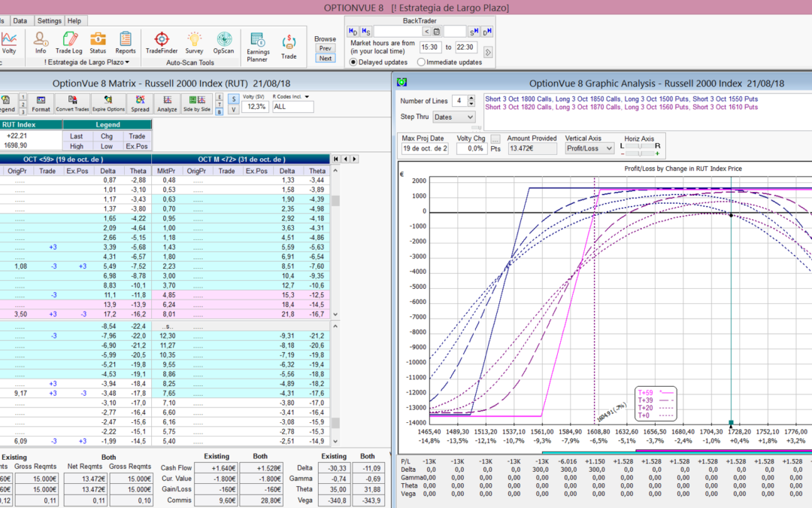Open the Vertical Axis Profit/Loss dropdown
The height and width of the screenshot is (508, 812).
coord(589,148)
